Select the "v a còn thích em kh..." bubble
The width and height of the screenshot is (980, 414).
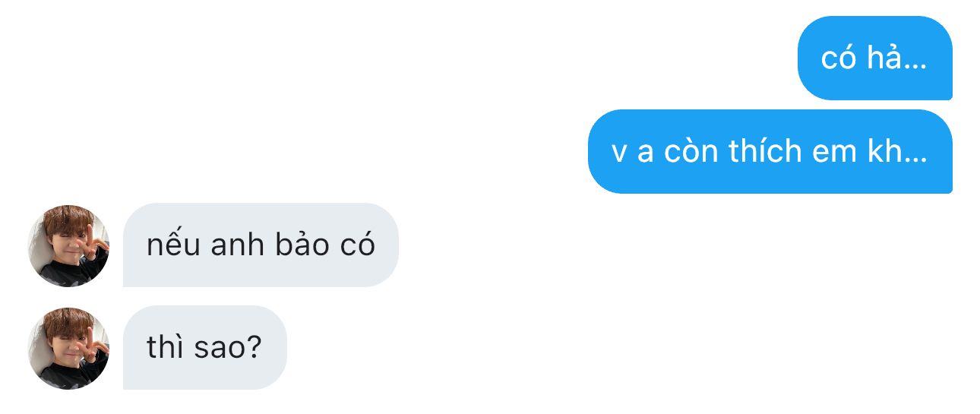[770, 151]
